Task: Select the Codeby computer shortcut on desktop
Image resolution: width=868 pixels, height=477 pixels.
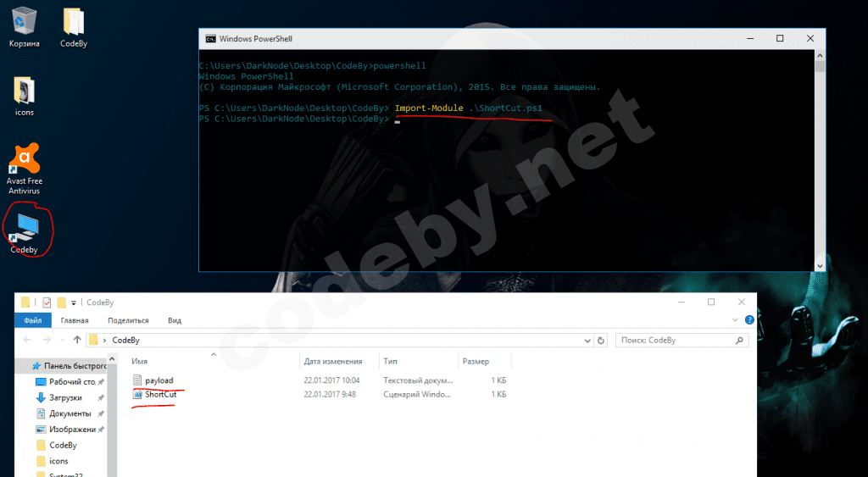Action: pyautogui.click(x=24, y=234)
